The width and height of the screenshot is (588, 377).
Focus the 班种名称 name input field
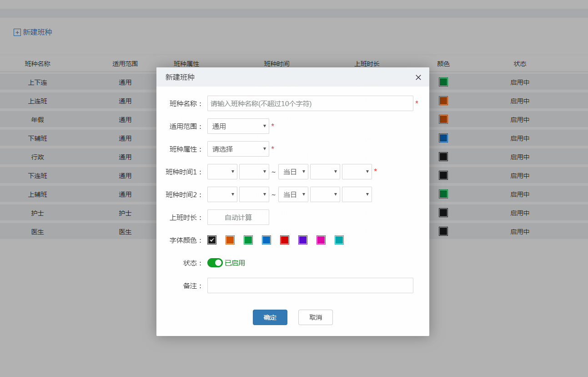coord(310,103)
